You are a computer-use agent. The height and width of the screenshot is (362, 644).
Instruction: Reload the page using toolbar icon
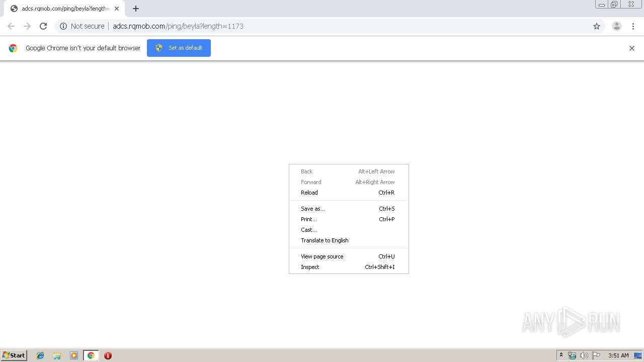tap(43, 26)
